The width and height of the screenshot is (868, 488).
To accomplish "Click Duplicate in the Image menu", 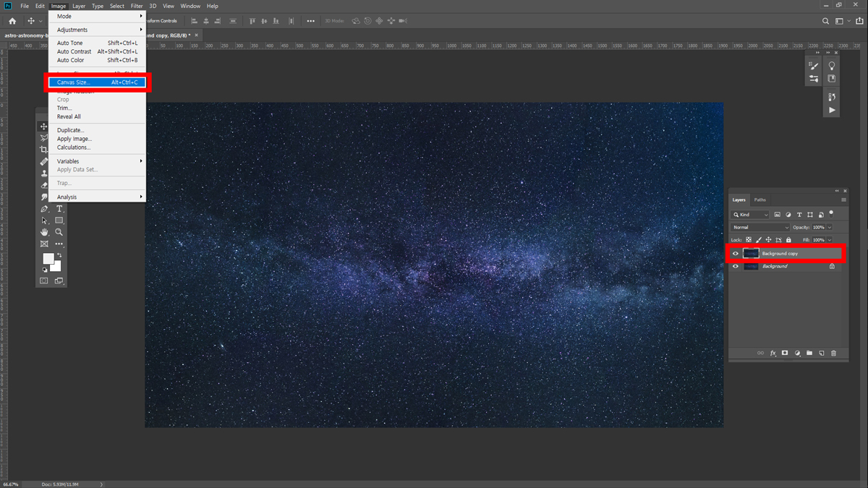I will coord(71,130).
